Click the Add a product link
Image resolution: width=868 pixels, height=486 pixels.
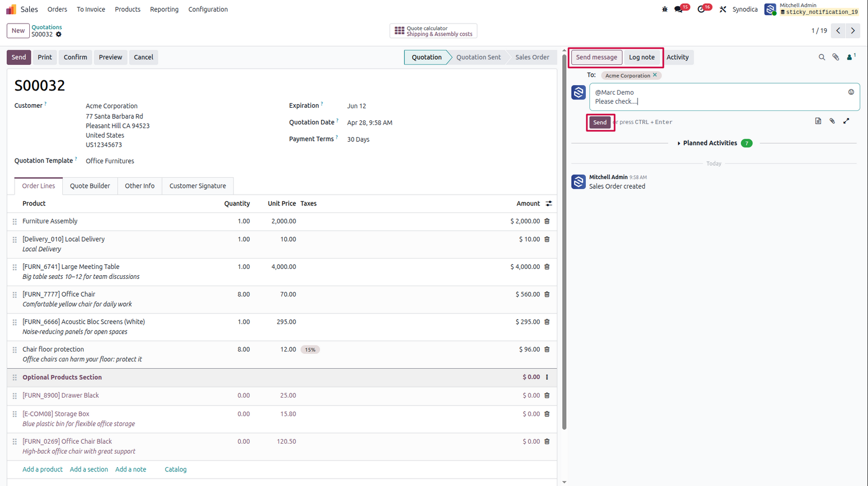tap(42, 470)
